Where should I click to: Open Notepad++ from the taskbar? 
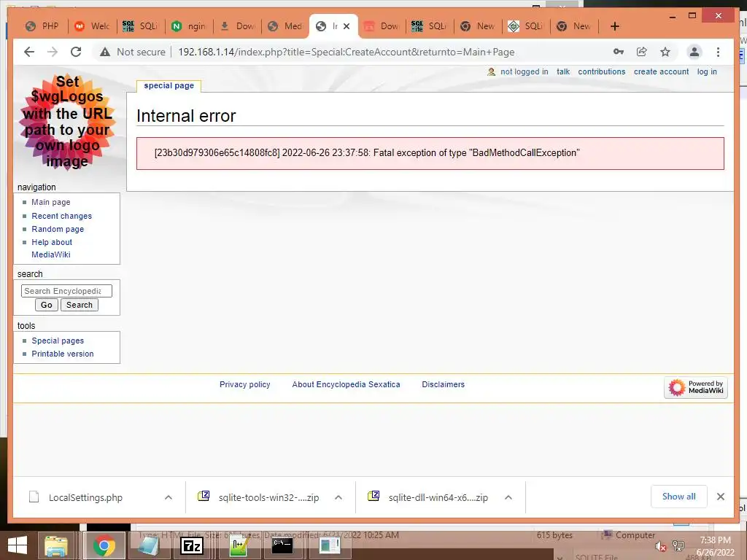pyautogui.click(x=238, y=545)
